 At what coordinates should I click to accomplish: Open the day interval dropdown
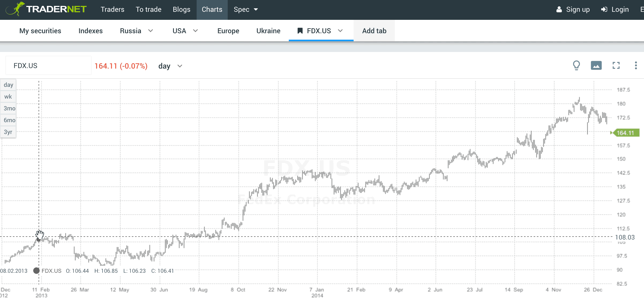click(x=170, y=66)
